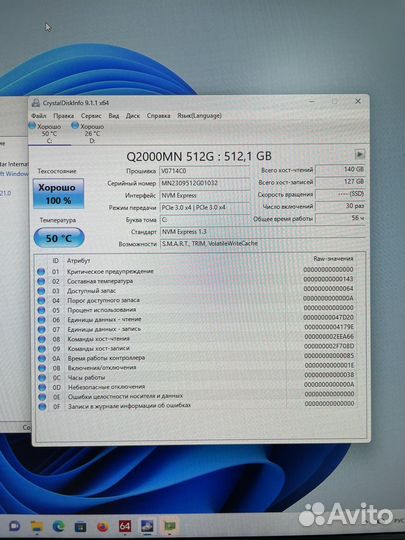405x540 pixels.
Task: Click status icon for Команды хост-записи row
Action: [x=42, y=349]
